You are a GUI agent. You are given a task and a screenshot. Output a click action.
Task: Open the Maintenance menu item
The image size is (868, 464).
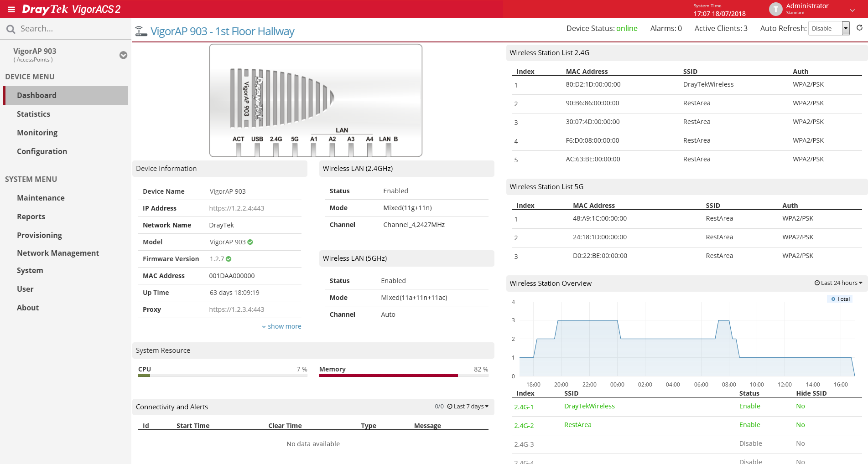(41, 198)
